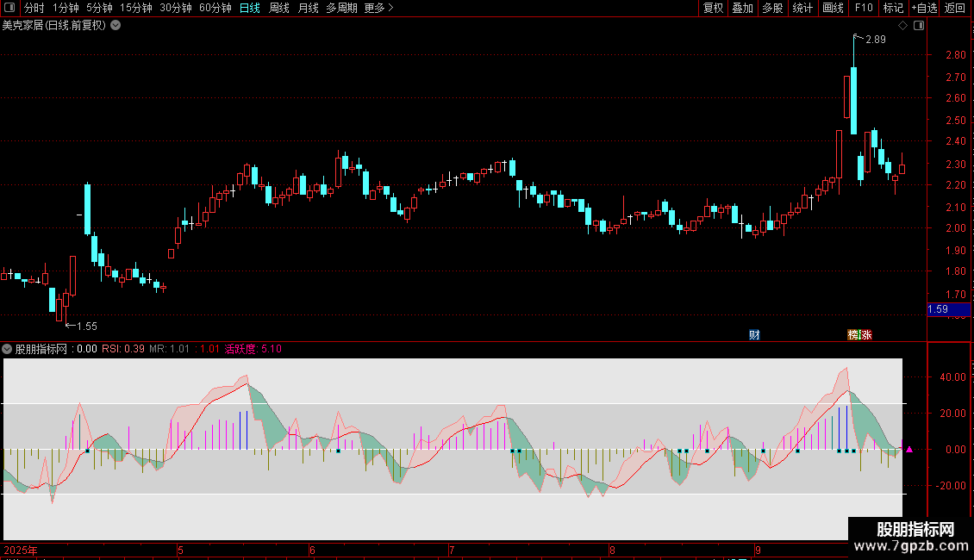Open the 多周期 multi-period view
The height and width of the screenshot is (560, 974).
341,8
